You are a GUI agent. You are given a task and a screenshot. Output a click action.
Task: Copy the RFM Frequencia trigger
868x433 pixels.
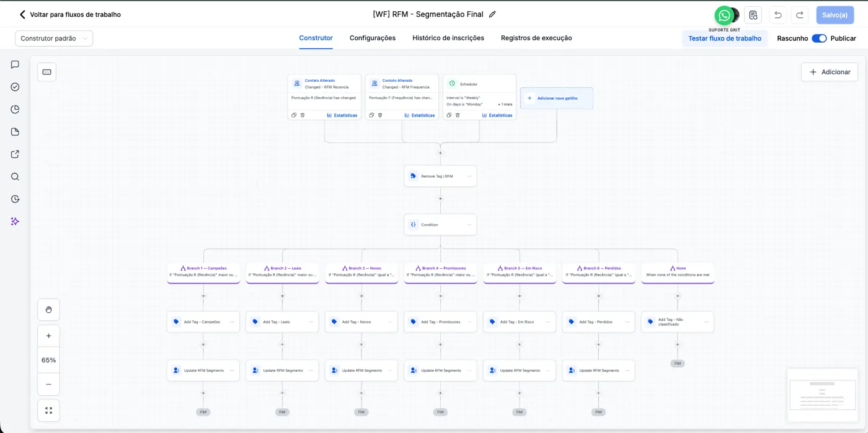tap(372, 115)
